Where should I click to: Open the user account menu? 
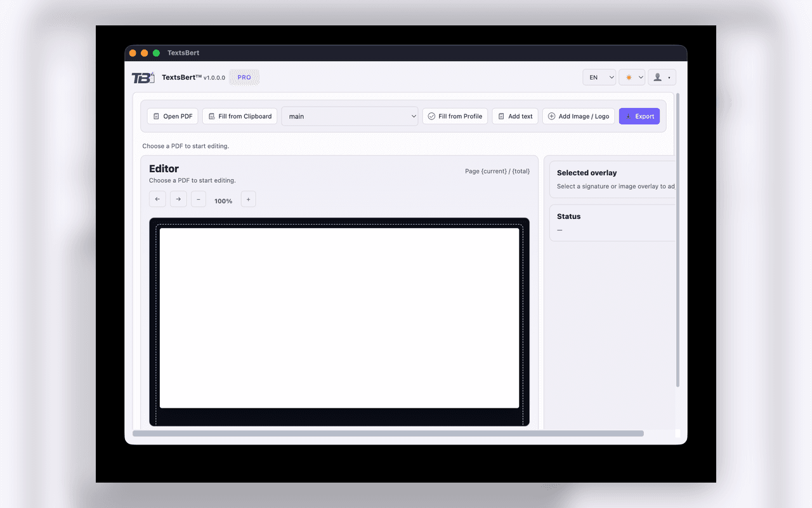point(662,77)
